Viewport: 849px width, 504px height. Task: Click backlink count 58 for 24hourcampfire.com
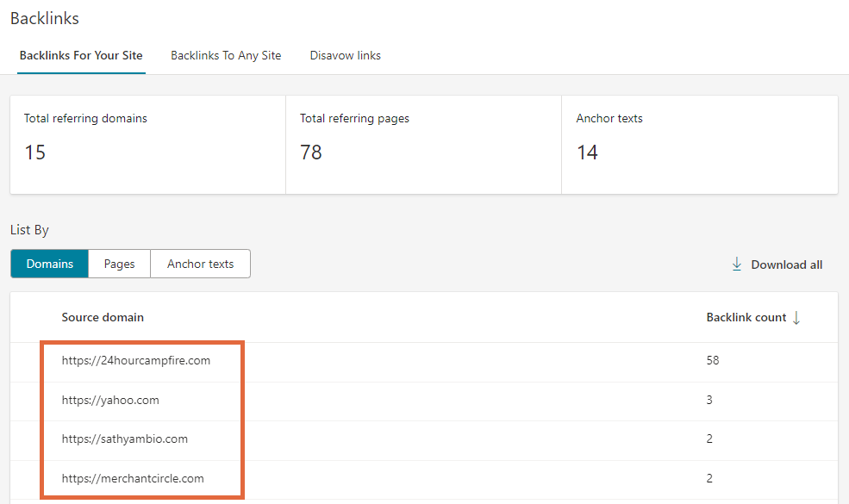tap(713, 361)
